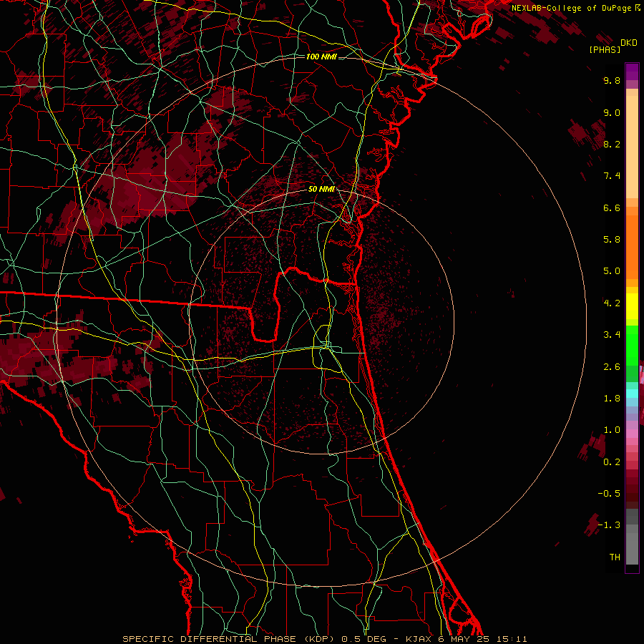The width and height of the screenshot is (644, 644).
Task: Click the [PHAS] units label
Action: point(605,49)
